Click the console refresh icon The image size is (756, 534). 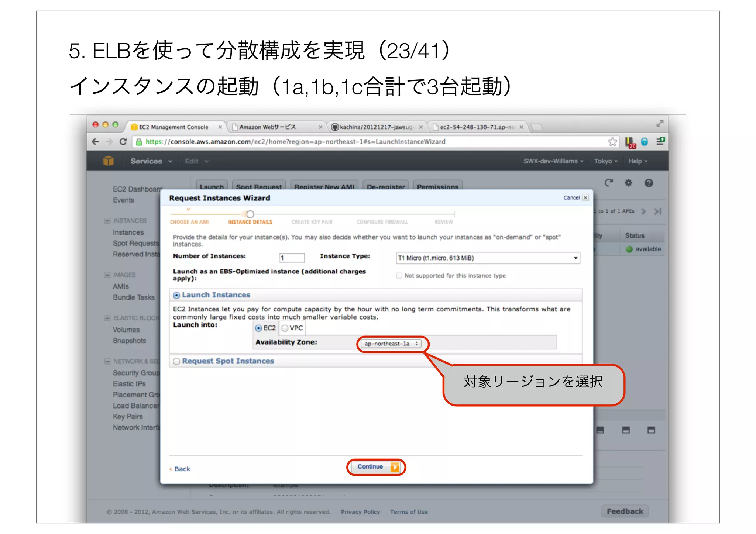[609, 183]
